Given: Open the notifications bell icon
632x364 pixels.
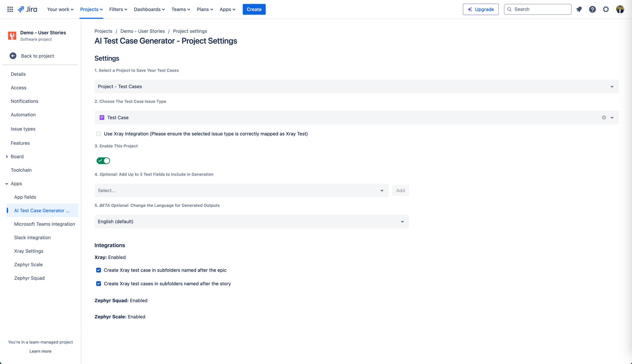Looking at the screenshot, I should pyautogui.click(x=579, y=9).
